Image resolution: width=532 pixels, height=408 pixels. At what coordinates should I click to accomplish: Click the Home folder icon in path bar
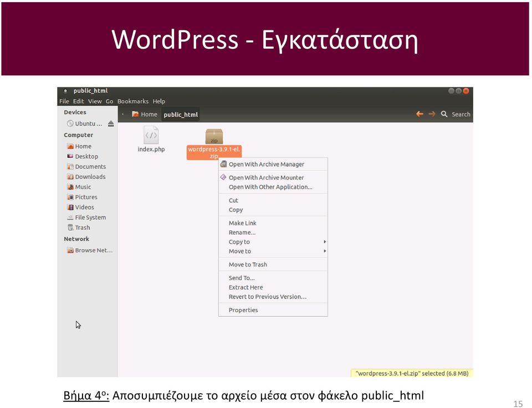135,114
